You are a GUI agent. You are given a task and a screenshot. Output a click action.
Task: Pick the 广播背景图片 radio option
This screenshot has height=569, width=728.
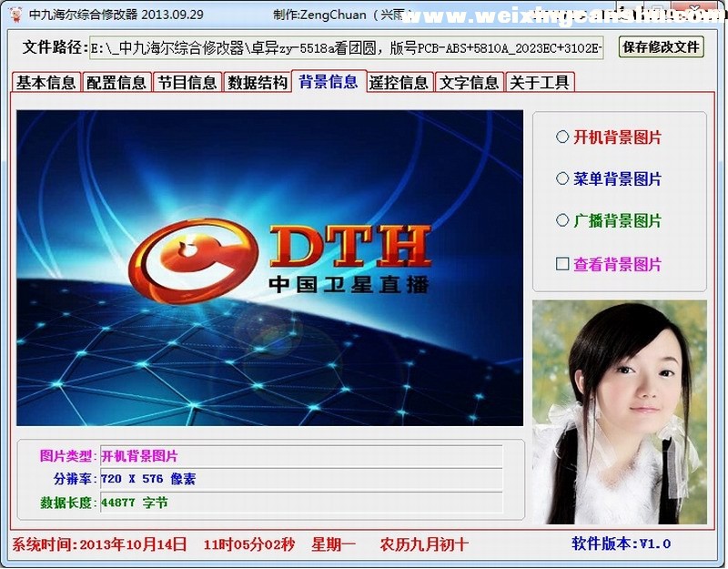[608, 220]
